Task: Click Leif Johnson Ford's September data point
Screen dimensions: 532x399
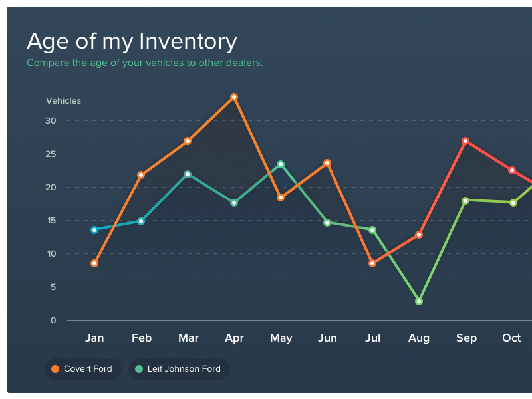Action: point(465,200)
